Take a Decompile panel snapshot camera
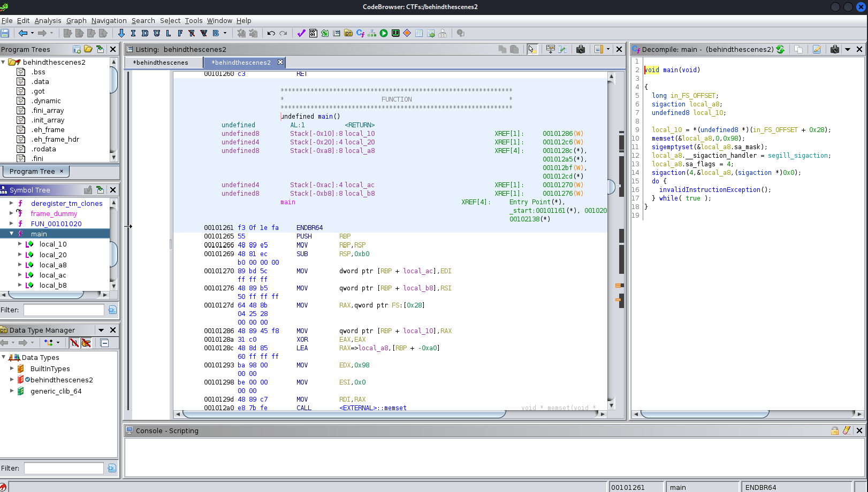 [835, 49]
